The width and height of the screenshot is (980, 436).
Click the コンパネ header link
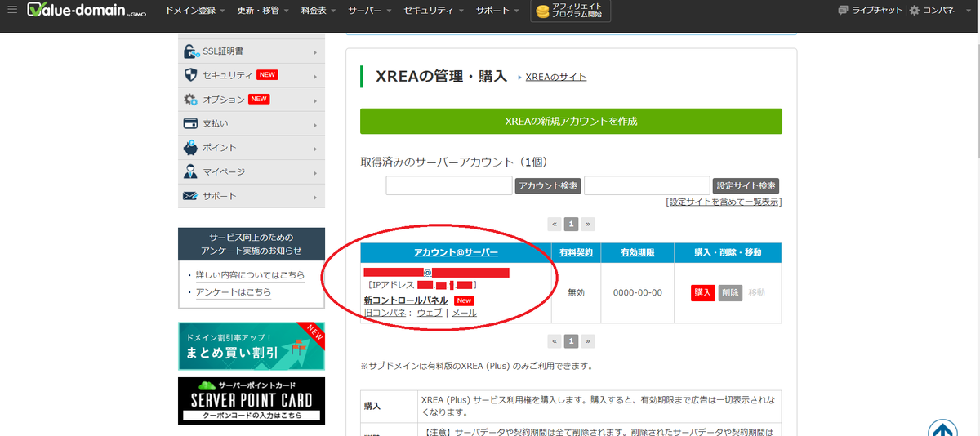click(938, 11)
